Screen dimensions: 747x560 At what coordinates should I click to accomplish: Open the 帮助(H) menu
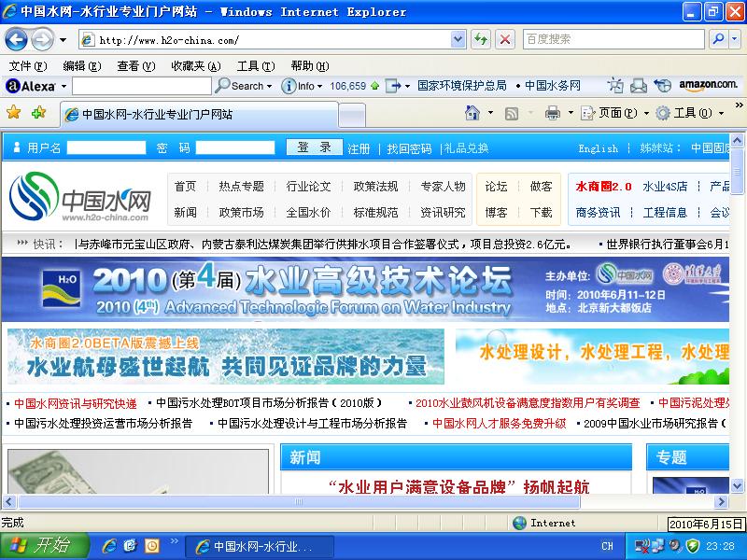click(x=310, y=66)
